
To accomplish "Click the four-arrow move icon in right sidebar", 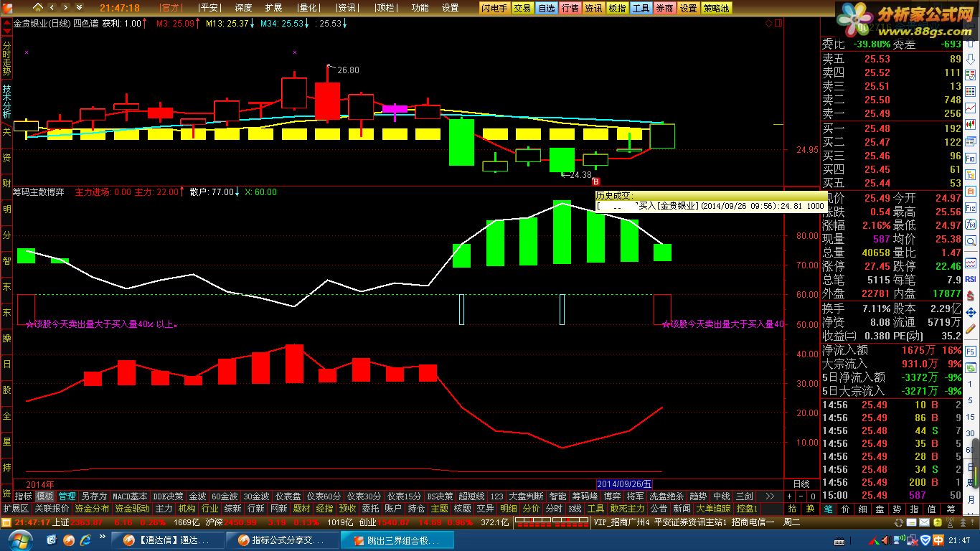I will pyautogui.click(x=971, y=314).
